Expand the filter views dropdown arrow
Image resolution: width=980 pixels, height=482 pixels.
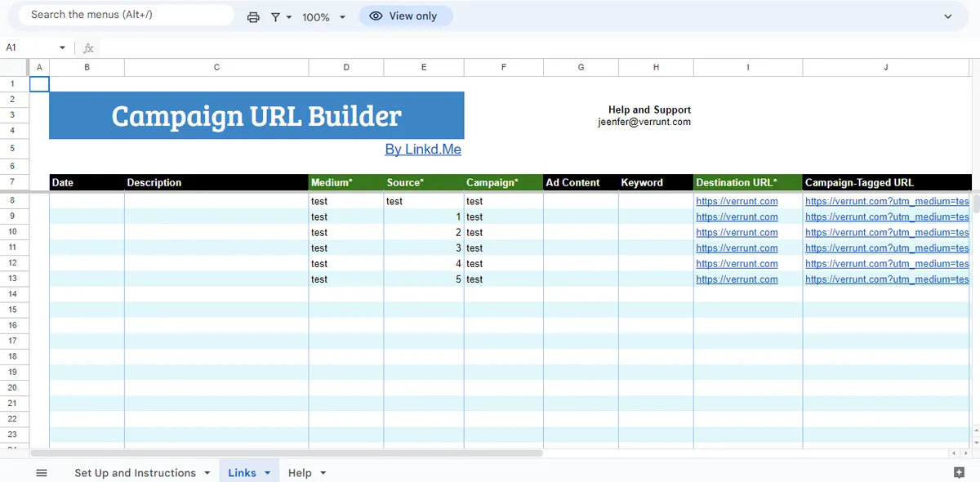click(x=289, y=16)
